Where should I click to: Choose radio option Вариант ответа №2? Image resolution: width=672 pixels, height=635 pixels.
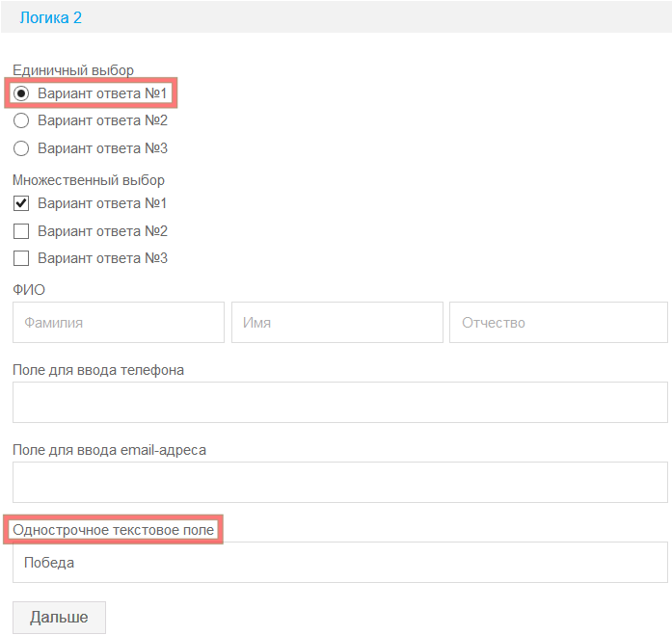(x=21, y=120)
